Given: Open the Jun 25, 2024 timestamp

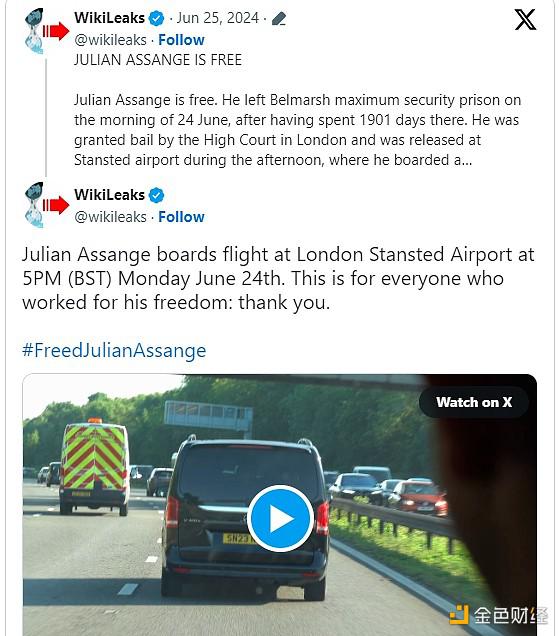Looking at the screenshot, I should (x=217, y=18).
